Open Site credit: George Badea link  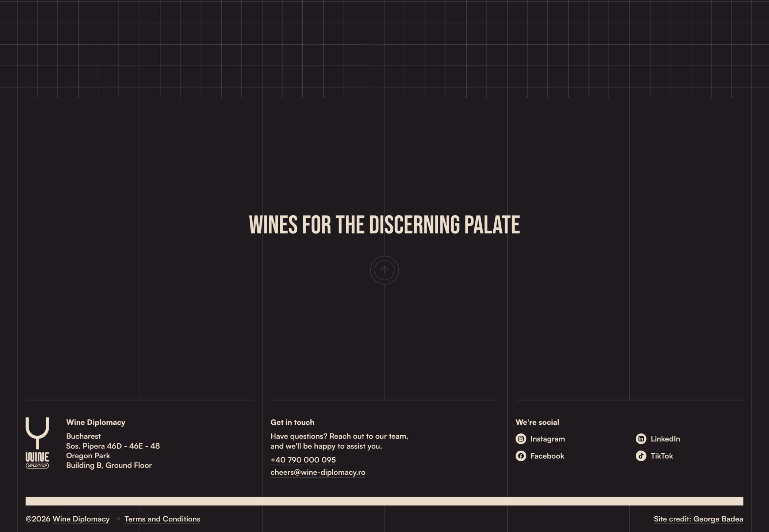698,519
